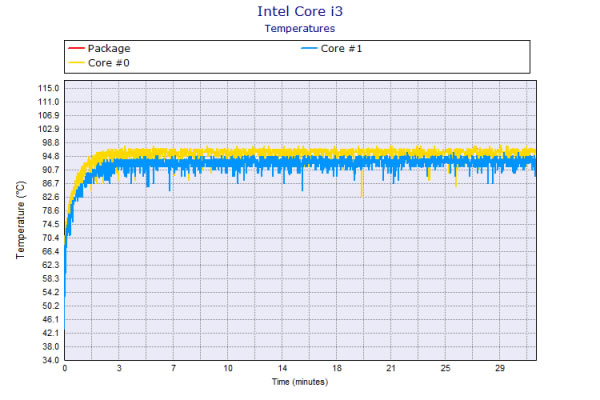Viewport: 600px width, 400px height.
Task: Click the Temperatures subtitle
Action: coord(300,28)
